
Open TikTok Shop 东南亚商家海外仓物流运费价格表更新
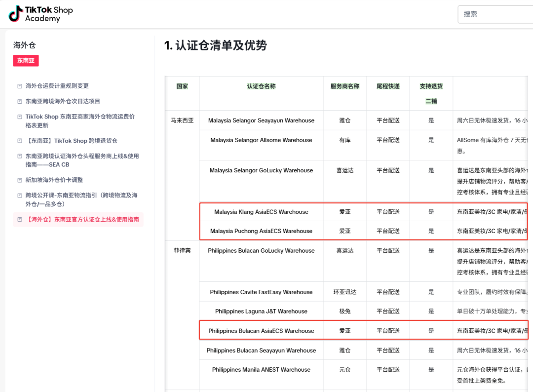80,120
